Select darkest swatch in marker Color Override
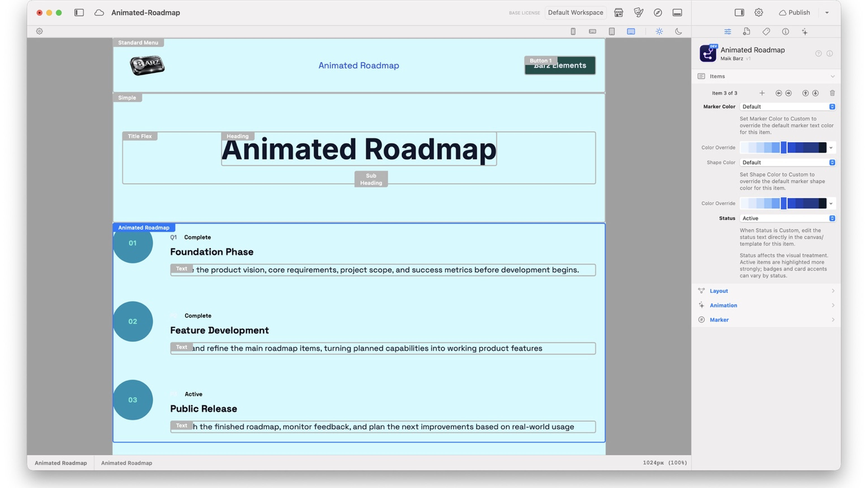The width and height of the screenshot is (868, 488). (x=822, y=148)
